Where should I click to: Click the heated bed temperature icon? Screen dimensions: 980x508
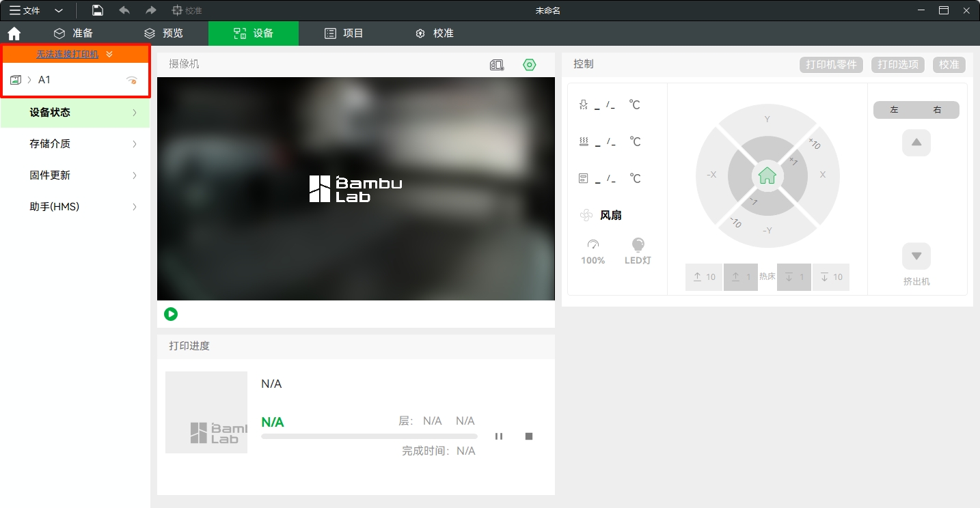click(x=583, y=142)
